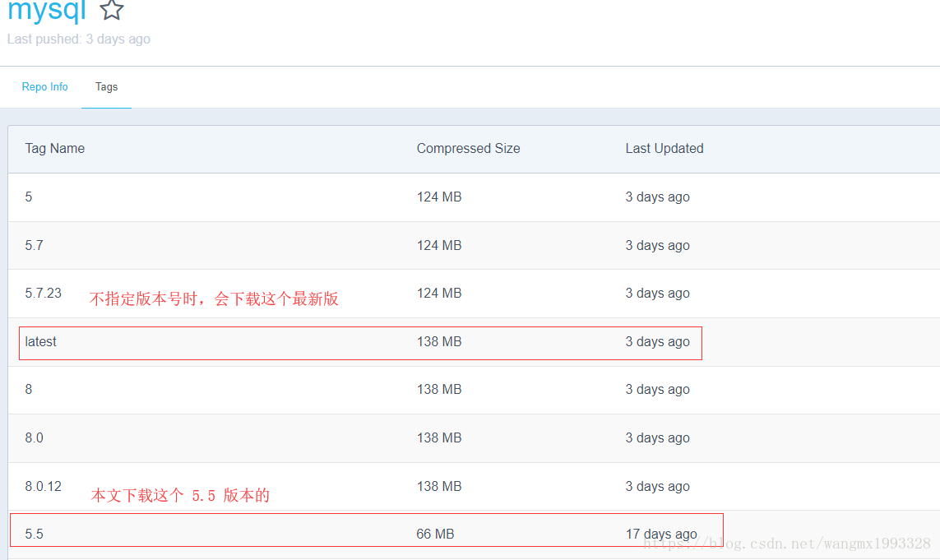Image resolution: width=940 pixels, height=560 pixels.
Task: Click the 138 MB size for latest
Action: coord(439,342)
